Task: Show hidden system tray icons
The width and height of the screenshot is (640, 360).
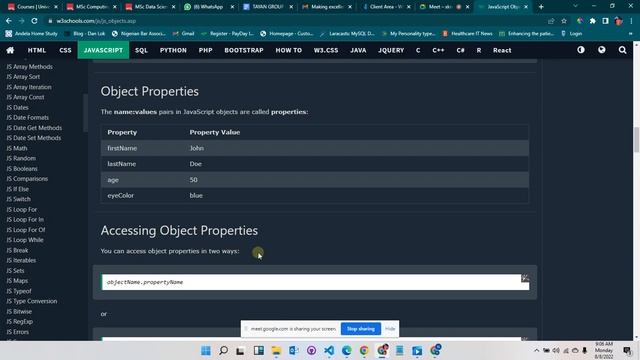Action: [536, 351]
